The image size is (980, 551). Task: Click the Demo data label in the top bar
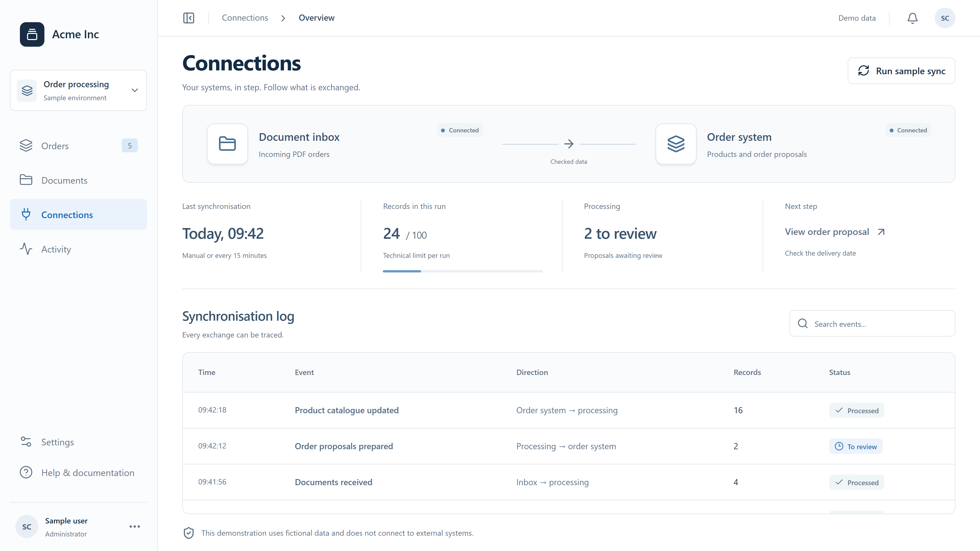(857, 18)
